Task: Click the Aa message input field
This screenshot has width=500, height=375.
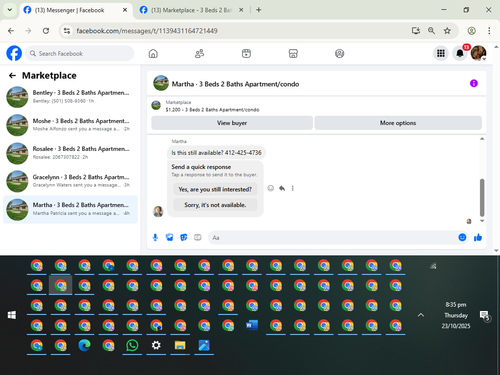Action: tap(332, 237)
